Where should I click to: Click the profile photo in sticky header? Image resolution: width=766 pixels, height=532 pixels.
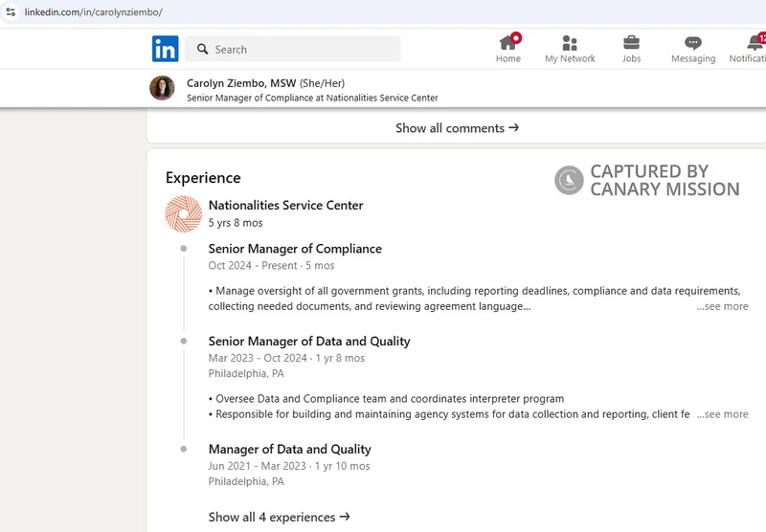pos(162,89)
